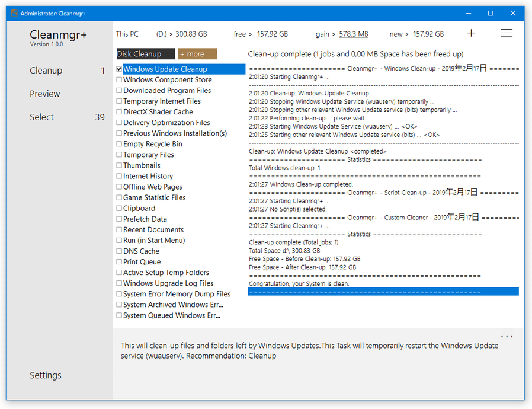This screenshot has width=532, height=409.
Task: Click the Clean-up complete status header
Action: pos(355,54)
